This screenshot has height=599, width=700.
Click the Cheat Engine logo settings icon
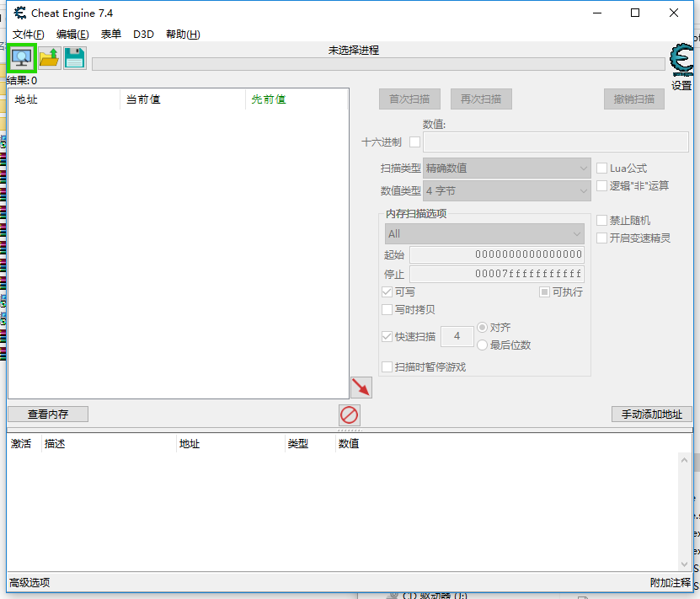[681, 61]
